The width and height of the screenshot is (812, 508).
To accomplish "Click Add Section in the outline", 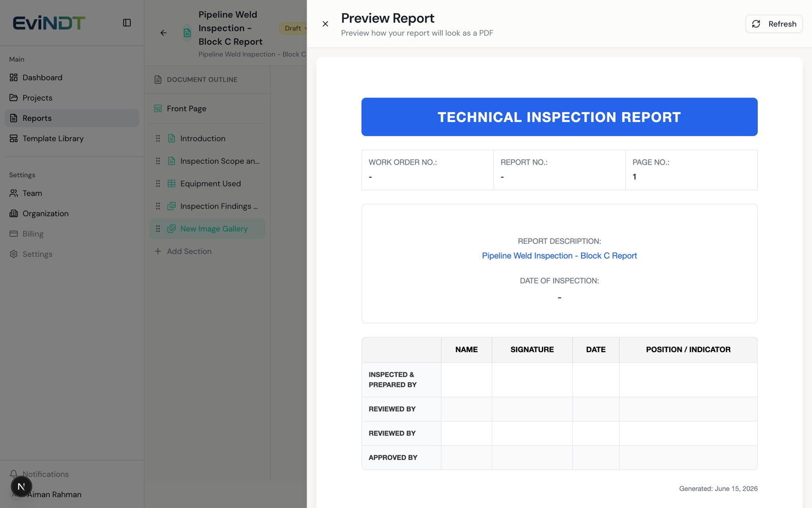I will point(183,251).
